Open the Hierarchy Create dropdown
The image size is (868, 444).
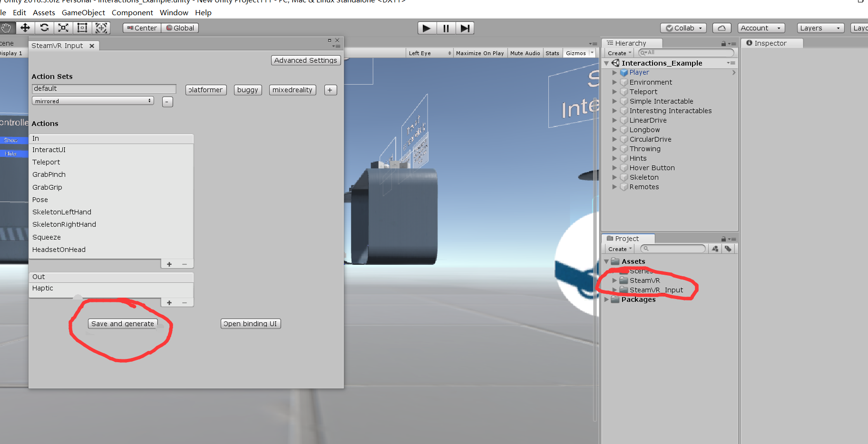coord(620,53)
